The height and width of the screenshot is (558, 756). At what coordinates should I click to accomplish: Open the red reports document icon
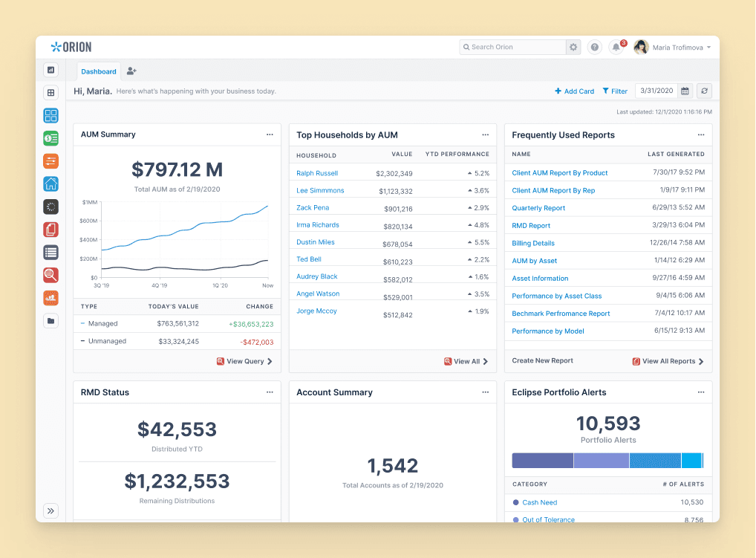[x=50, y=230]
